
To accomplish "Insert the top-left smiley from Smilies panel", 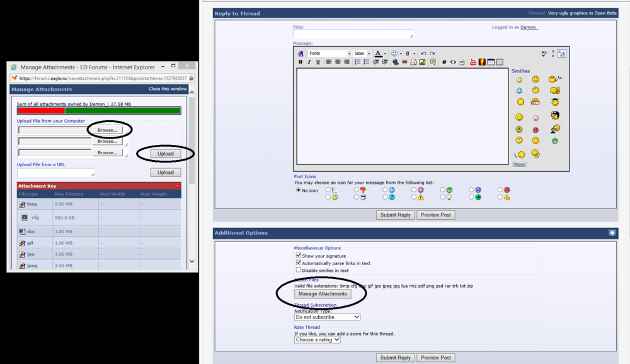I will (519, 79).
